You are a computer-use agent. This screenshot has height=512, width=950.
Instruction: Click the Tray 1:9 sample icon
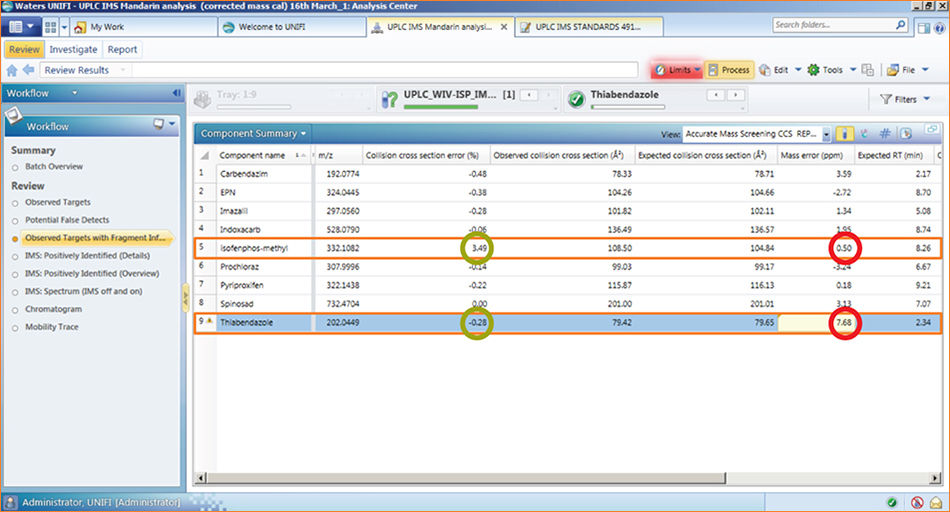click(x=202, y=99)
